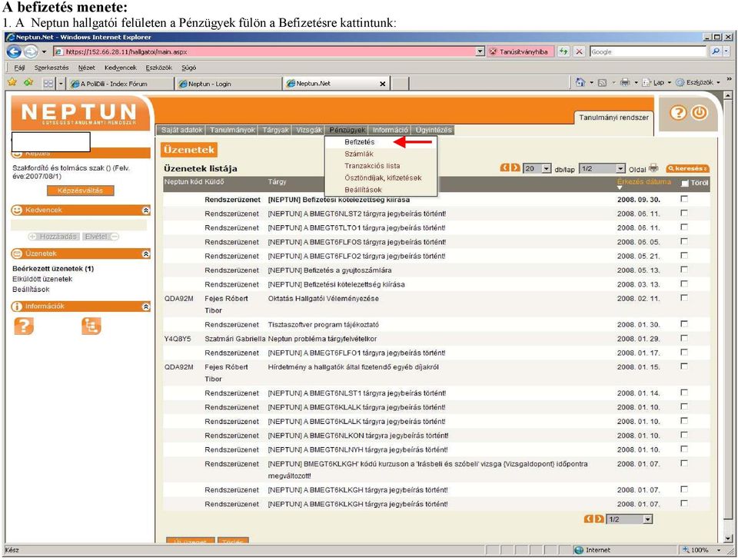Open the zoom level 100% dropdown
The image size is (738, 560).
(x=720, y=550)
